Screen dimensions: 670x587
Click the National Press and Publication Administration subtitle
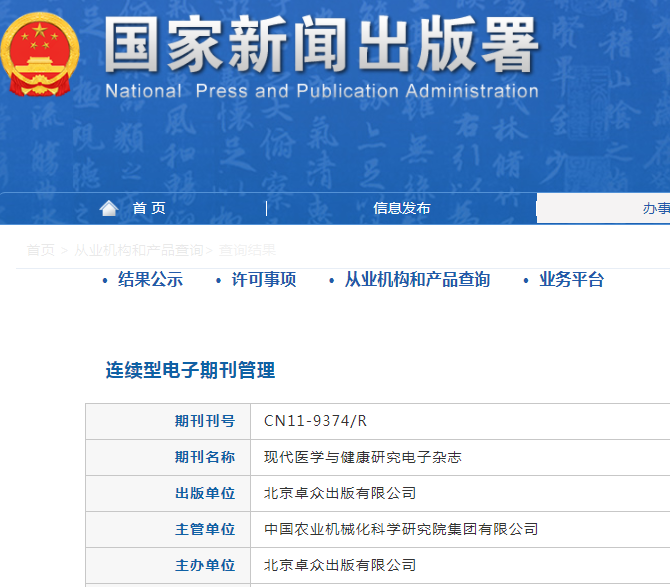click(322, 91)
